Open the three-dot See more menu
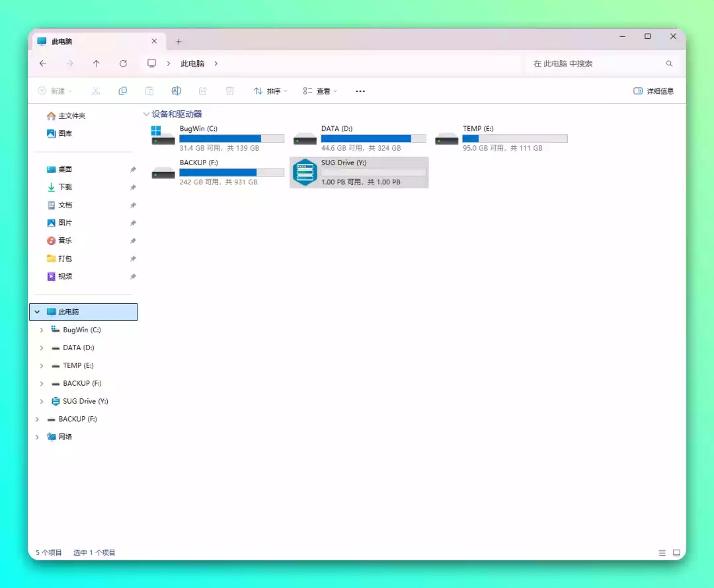 [x=360, y=91]
